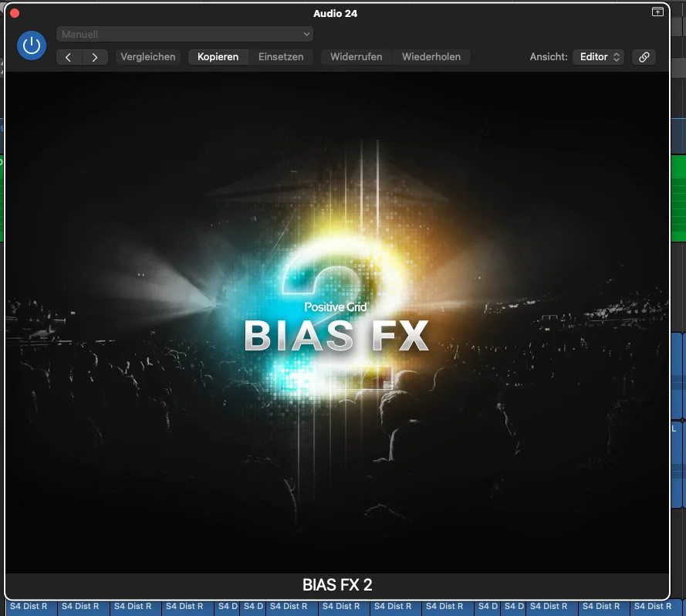
Task: Click the Kopieren button
Action: point(218,57)
